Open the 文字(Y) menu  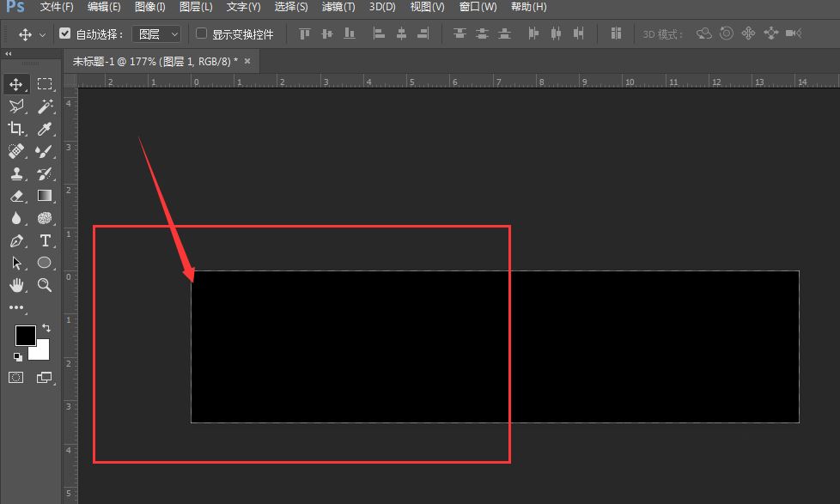click(x=244, y=7)
